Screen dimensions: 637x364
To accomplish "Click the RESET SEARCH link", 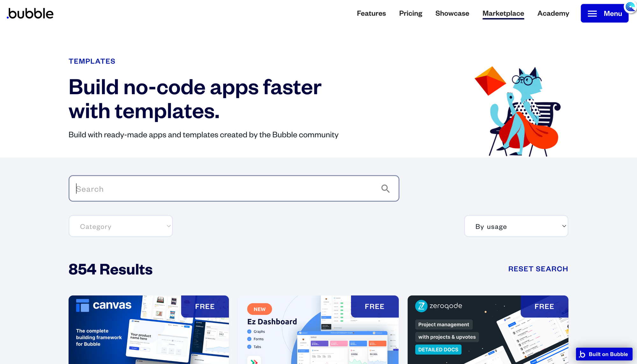I will pyautogui.click(x=538, y=268).
